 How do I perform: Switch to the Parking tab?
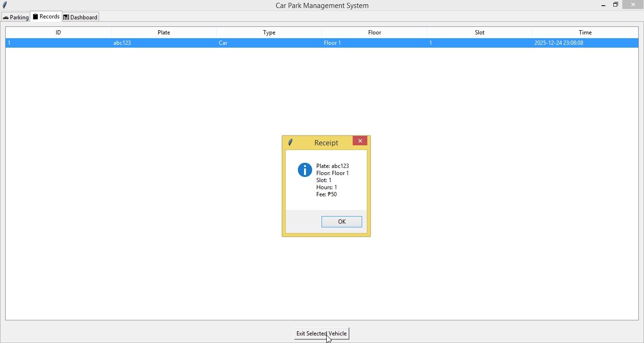pyautogui.click(x=16, y=17)
